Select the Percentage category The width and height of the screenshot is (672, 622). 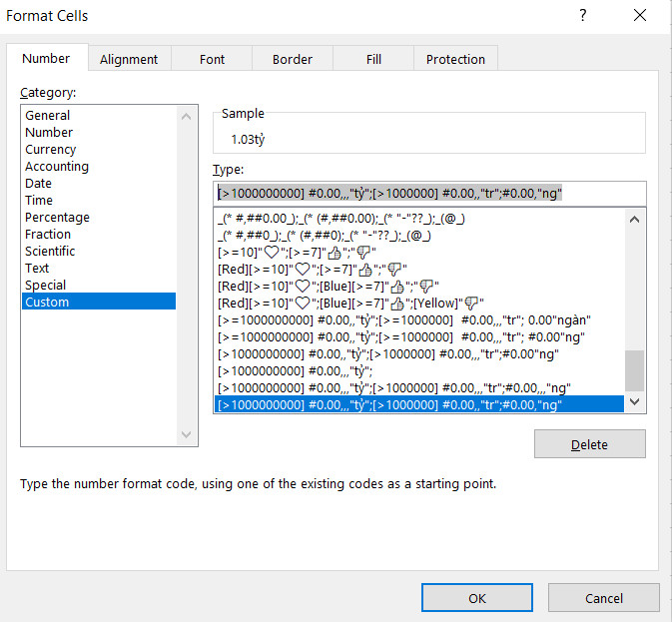pyautogui.click(x=57, y=218)
